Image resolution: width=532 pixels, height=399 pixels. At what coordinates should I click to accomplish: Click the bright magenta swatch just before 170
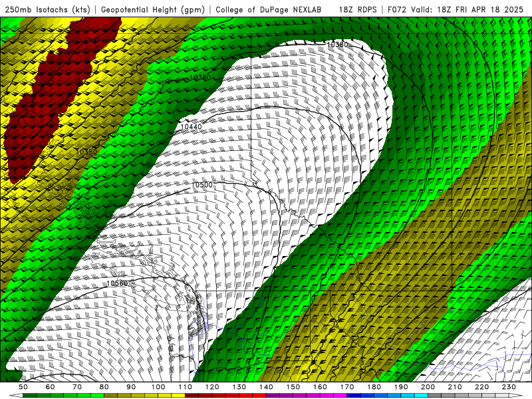340,396
